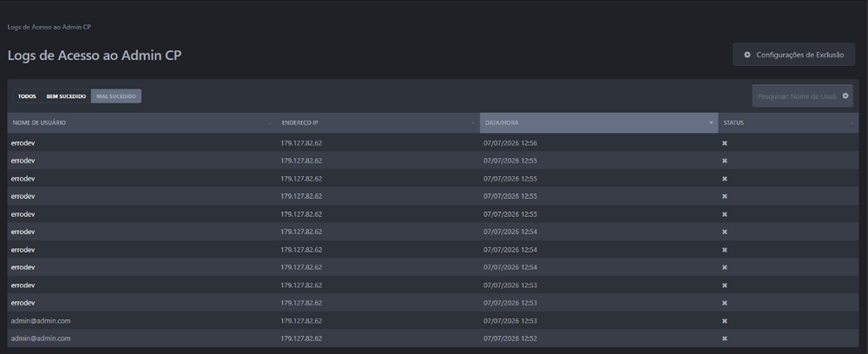This screenshot has width=868, height=354.
Task: Click status X icon on 12:52 row
Action: (x=725, y=338)
